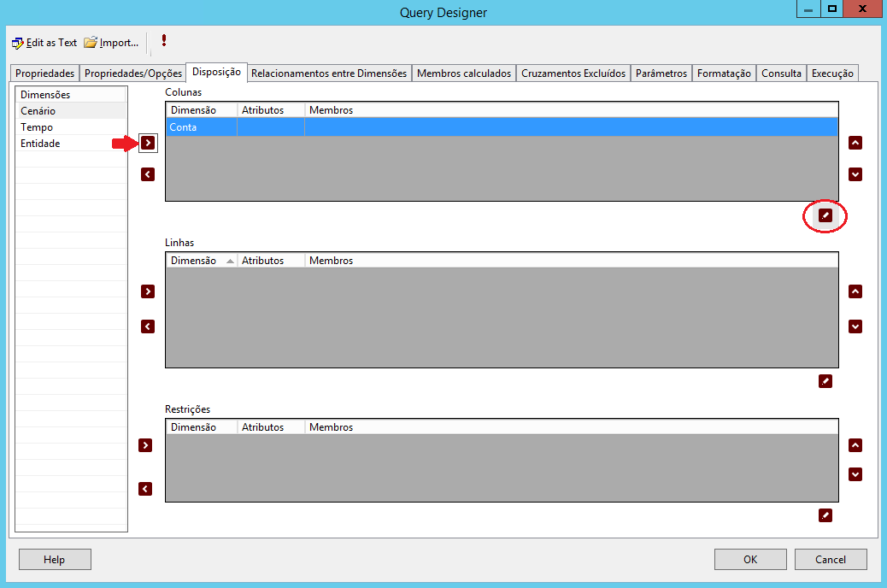
Task: Switch to the Propriedades tab
Action: [x=44, y=73]
